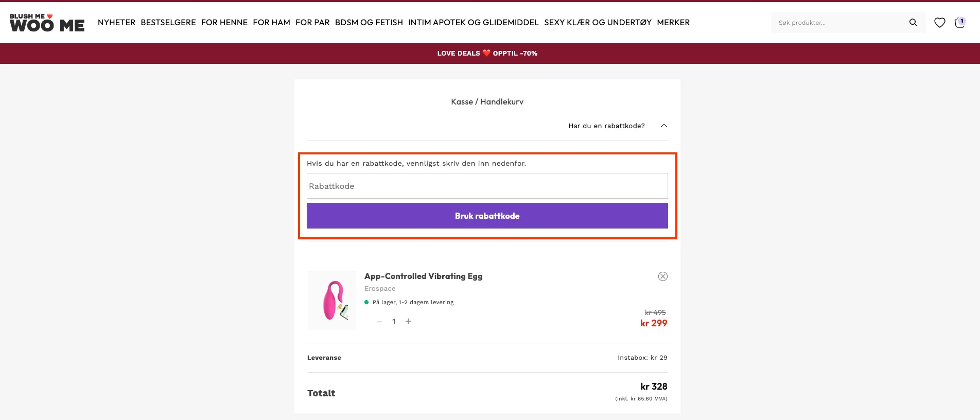Remove the Vibrating Egg from cart

pos(663,276)
